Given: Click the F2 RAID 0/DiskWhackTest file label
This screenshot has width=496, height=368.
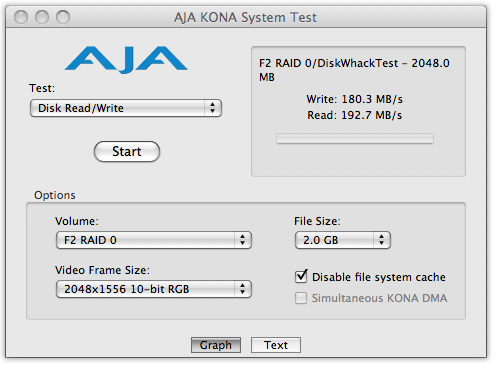Looking at the screenshot, I should pos(354,70).
